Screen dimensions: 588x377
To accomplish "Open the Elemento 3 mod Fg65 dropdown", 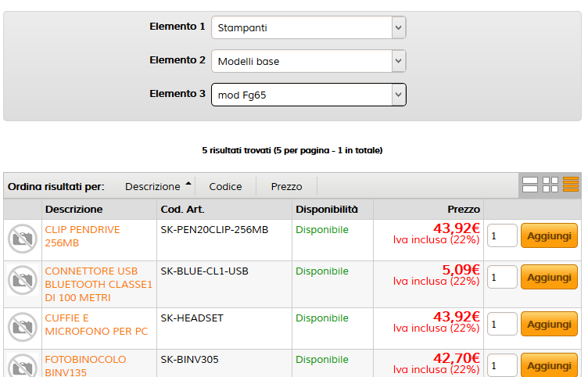I will point(309,95).
